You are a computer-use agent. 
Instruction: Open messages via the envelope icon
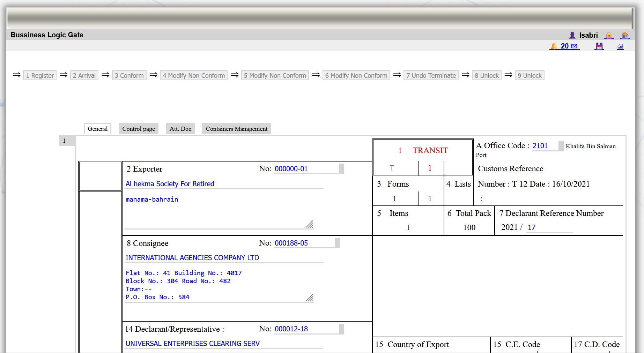pos(575,46)
